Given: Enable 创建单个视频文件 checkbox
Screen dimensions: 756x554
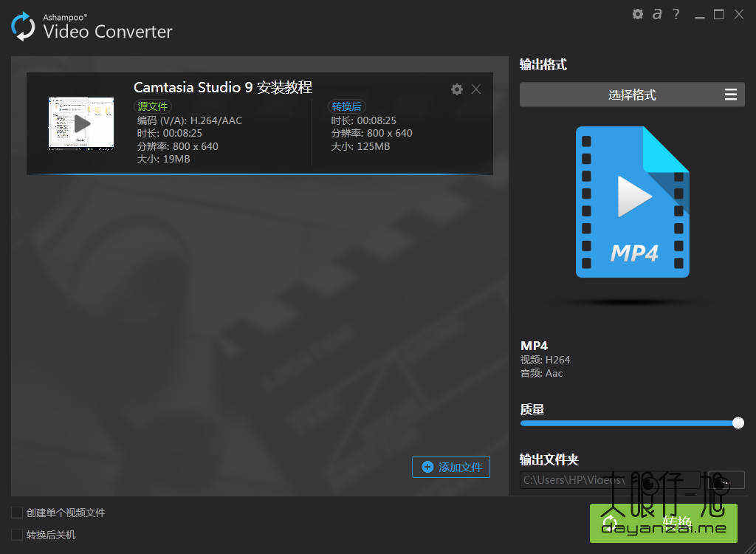Looking at the screenshot, I should 17,513.
